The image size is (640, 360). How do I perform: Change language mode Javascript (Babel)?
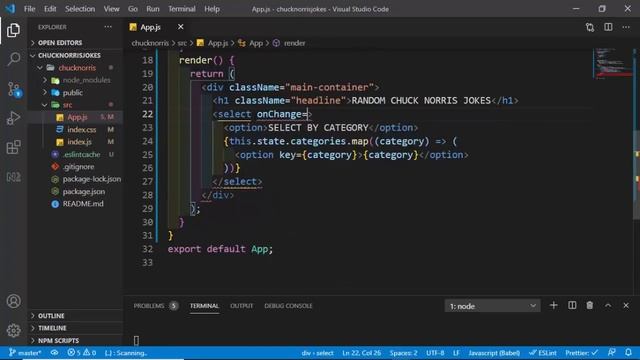[x=494, y=353]
